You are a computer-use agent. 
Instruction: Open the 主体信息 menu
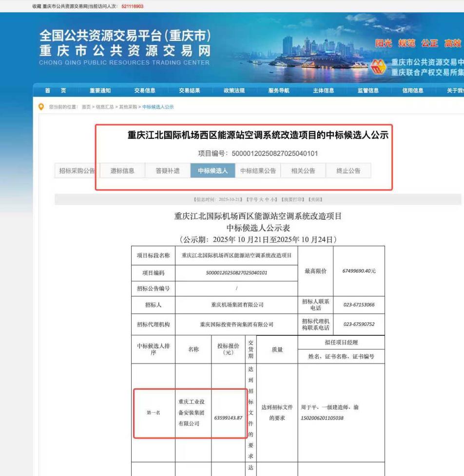[324, 91]
